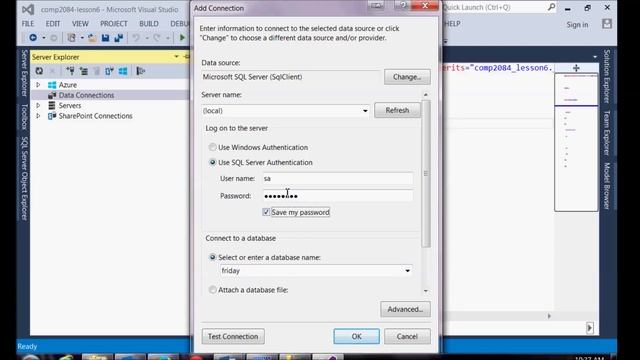Open the New Project dropdown arrow

tap(82, 38)
